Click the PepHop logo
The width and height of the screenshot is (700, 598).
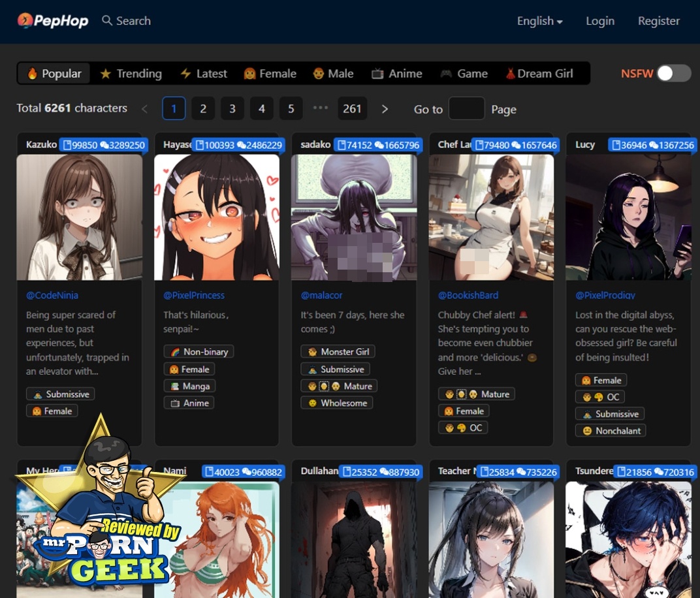pyautogui.click(x=53, y=21)
